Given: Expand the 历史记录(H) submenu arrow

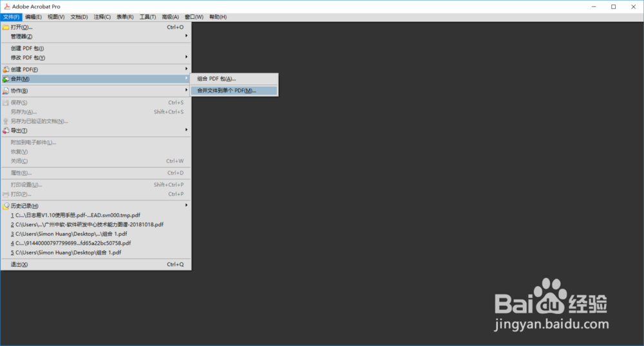Looking at the screenshot, I should pyautogui.click(x=186, y=205).
